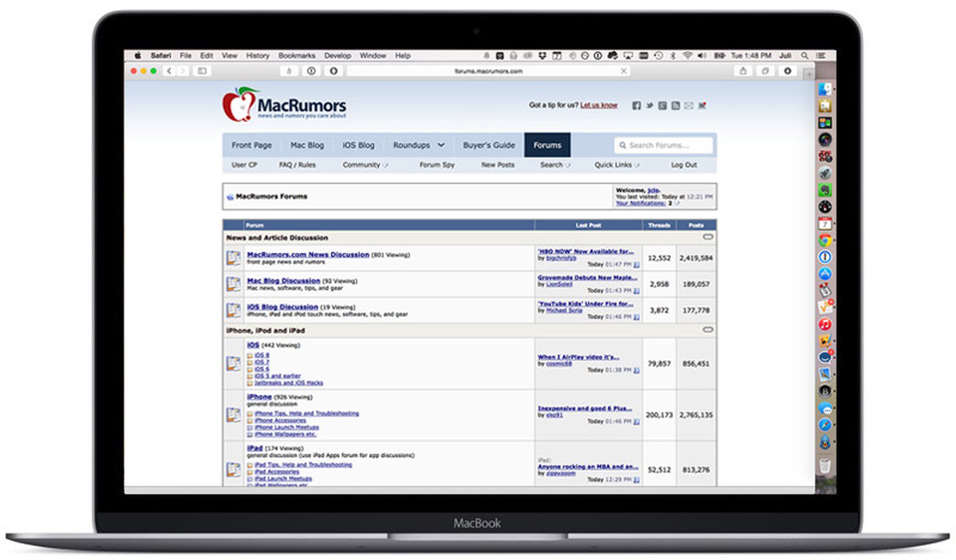Viewport: 956px width, 560px height.
Task: Collapse the iPhone, iPod and iPad section
Action: 709,330
